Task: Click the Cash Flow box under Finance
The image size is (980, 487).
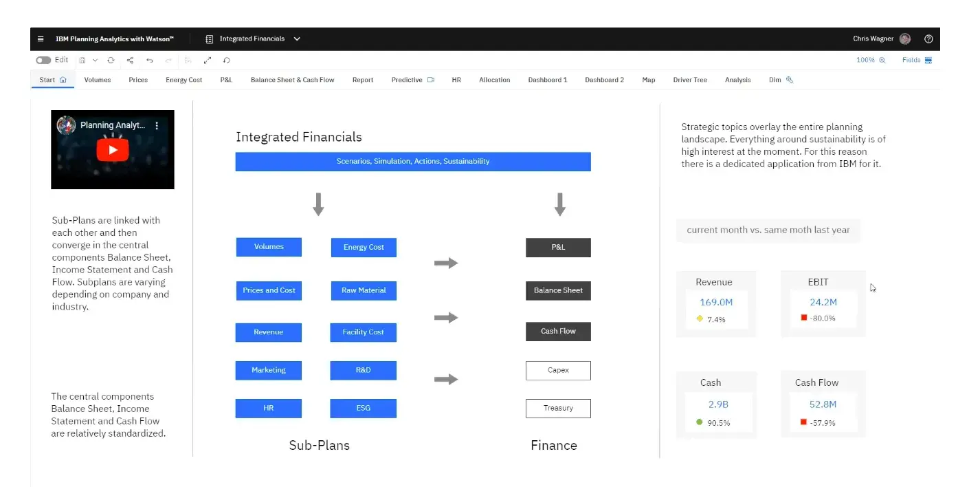Action: 558,331
